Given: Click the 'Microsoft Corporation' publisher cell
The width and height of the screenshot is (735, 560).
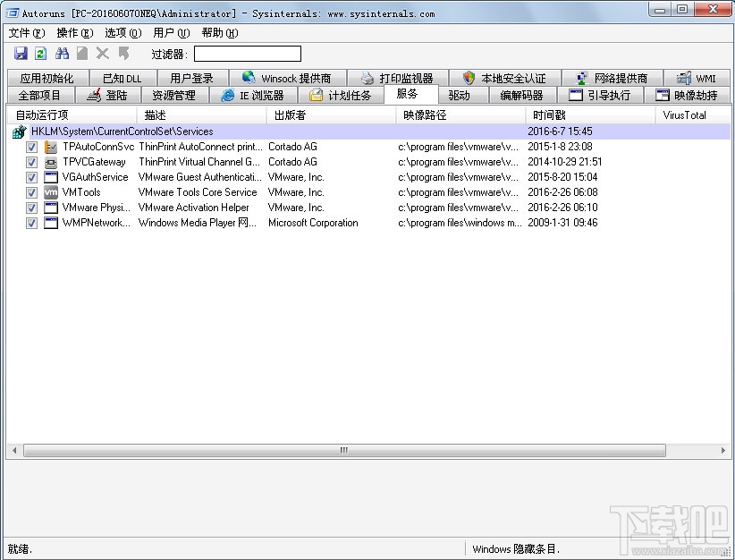Looking at the screenshot, I should point(313,223).
